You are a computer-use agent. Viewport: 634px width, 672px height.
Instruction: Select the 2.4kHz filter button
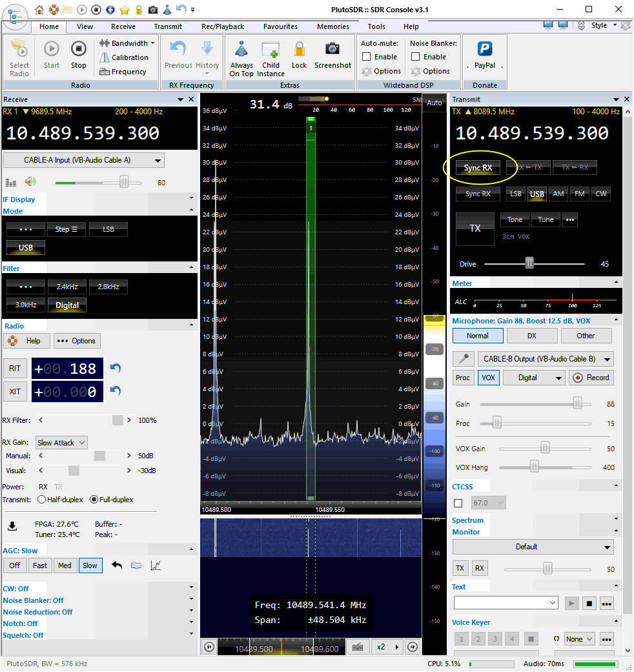pos(67,286)
